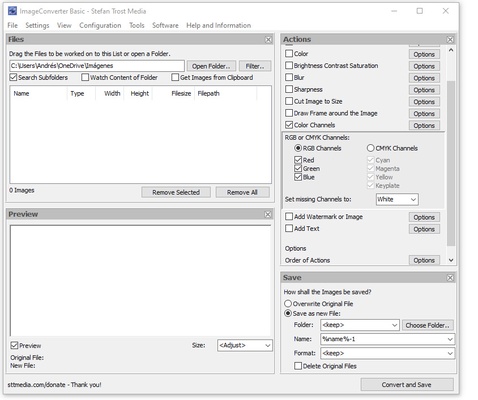Click the Filter button
This screenshot has height=400, width=478.
255,66
